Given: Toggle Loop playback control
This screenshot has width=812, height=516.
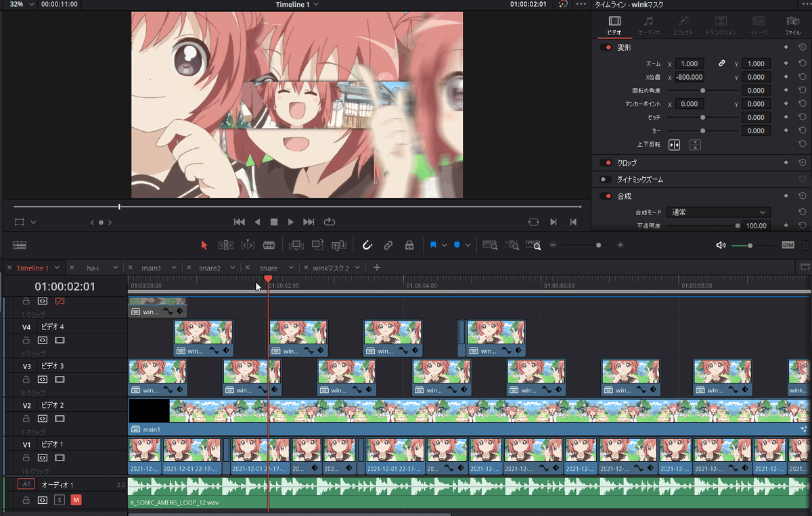Looking at the screenshot, I should pos(330,222).
